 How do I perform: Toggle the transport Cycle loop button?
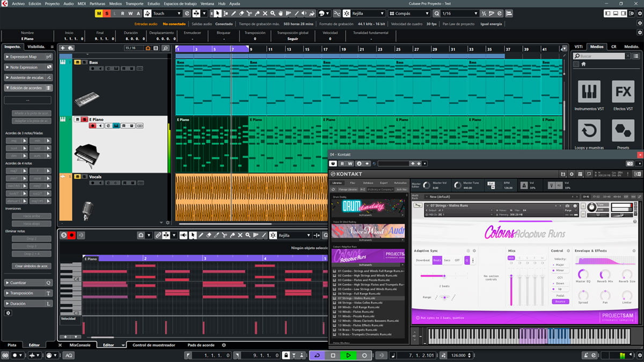(317, 355)
